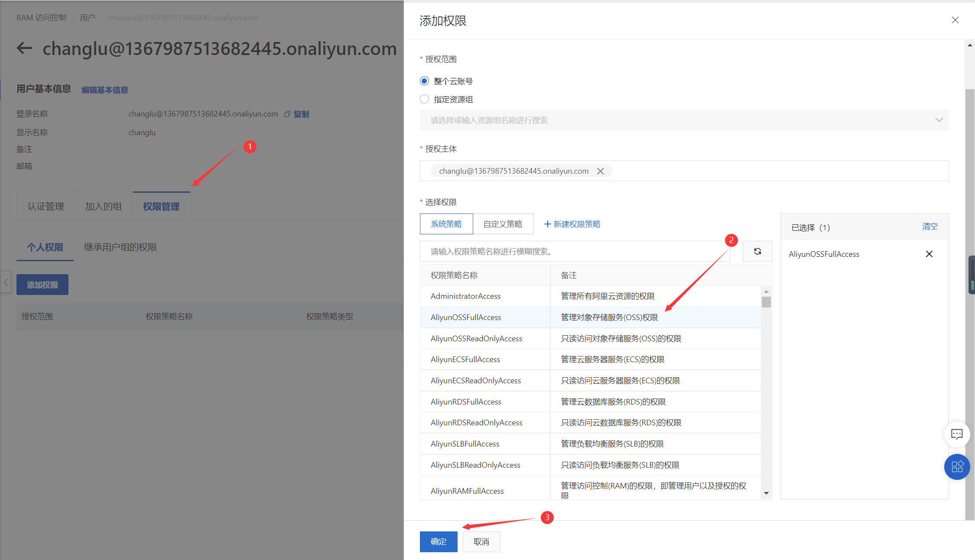Switch to the 自定义策略 tab
The width and height of the screenshot is (975, 560).
pos(503,223)
